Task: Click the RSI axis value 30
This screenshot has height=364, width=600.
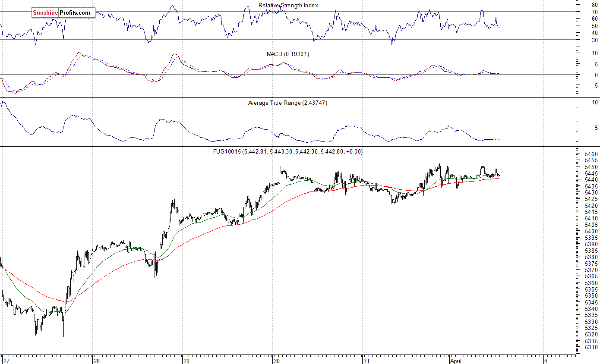Action: 595,40
